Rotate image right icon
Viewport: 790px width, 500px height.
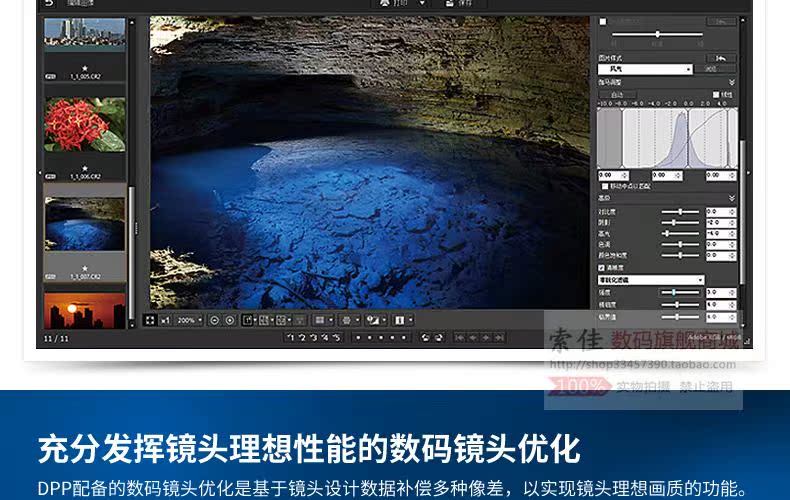click(x=438, y=338)
